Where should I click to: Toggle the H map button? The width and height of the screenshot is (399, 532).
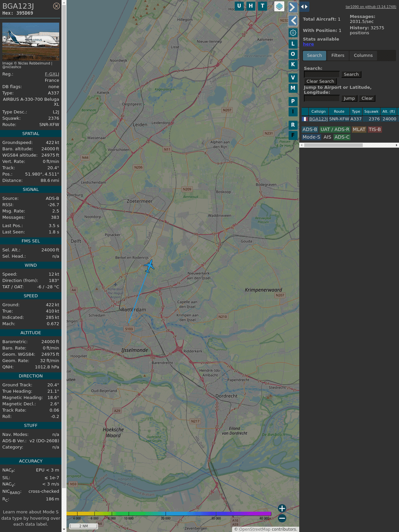(251, 6)
